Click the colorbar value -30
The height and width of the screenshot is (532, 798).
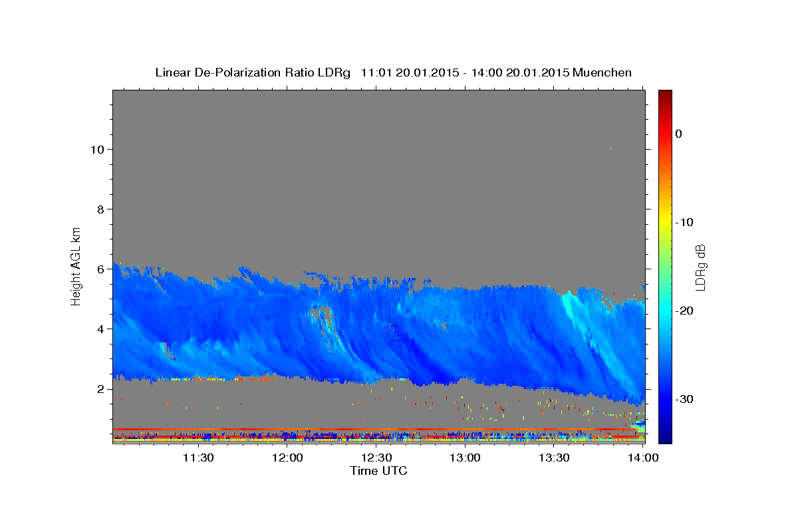click(685, 399)
